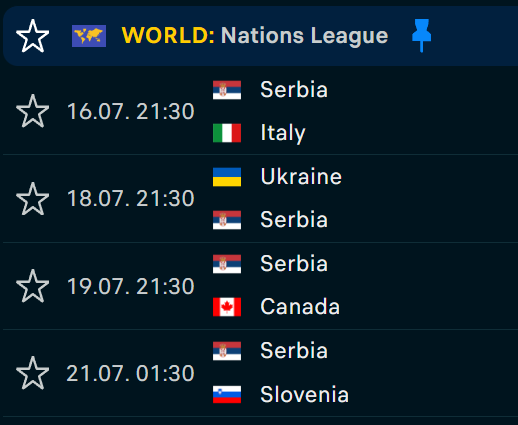
Task: Click the Ukraine flag icon
Action: click(x=227, y=177)
